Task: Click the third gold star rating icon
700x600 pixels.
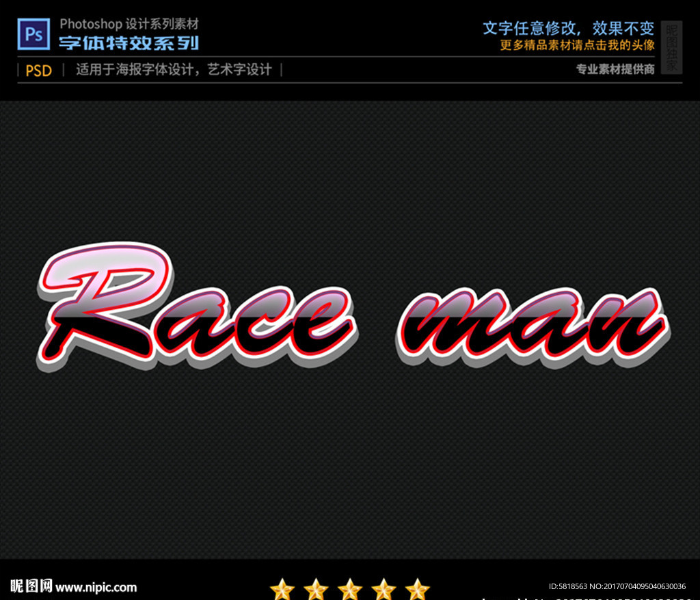Action: point(350,589)
